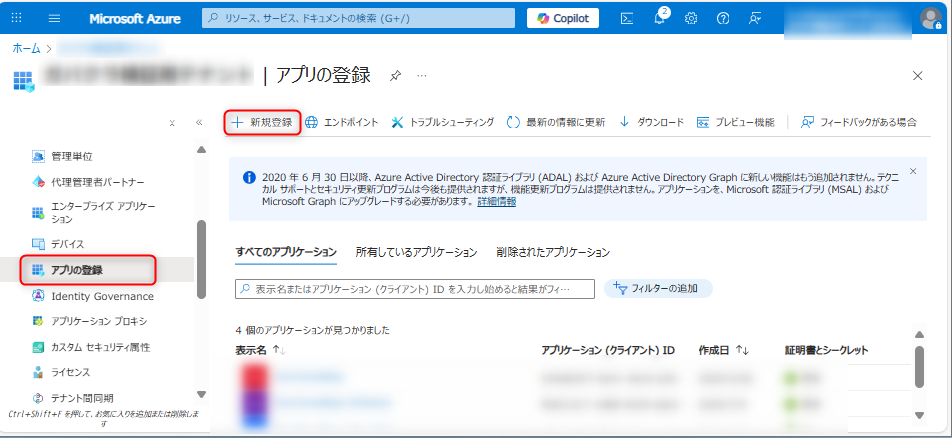Click the Microsoft Azure logo text
Screen dimensions: 952x438
(x=135, y=18)
